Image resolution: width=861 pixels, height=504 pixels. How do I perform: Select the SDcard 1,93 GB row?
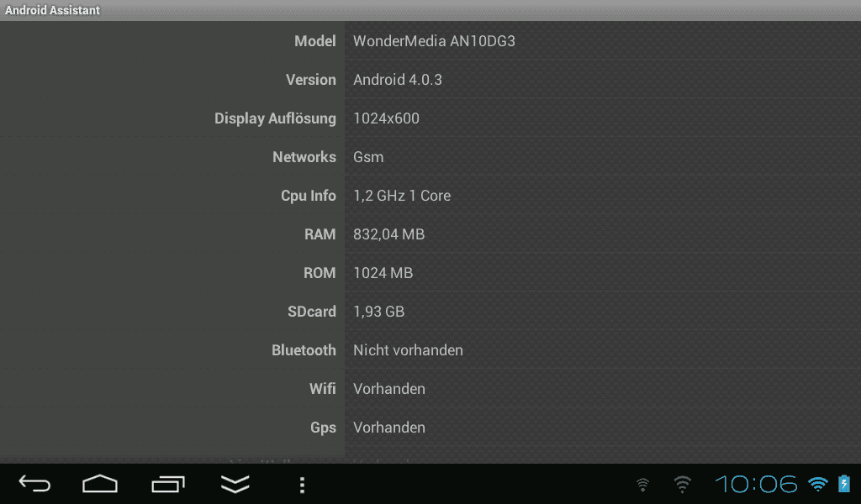click(x=430, y=312)
